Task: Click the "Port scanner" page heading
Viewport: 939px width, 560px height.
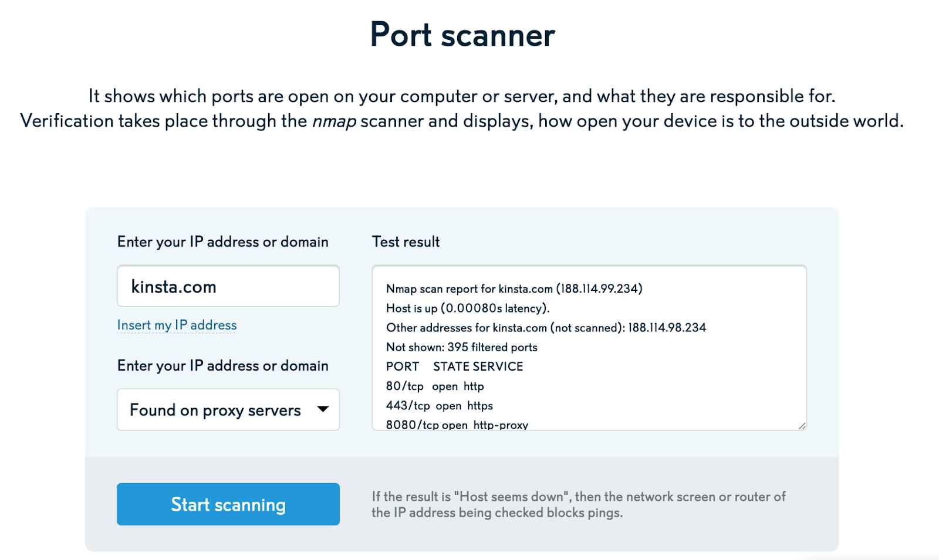Action: [x=462, y=35]
